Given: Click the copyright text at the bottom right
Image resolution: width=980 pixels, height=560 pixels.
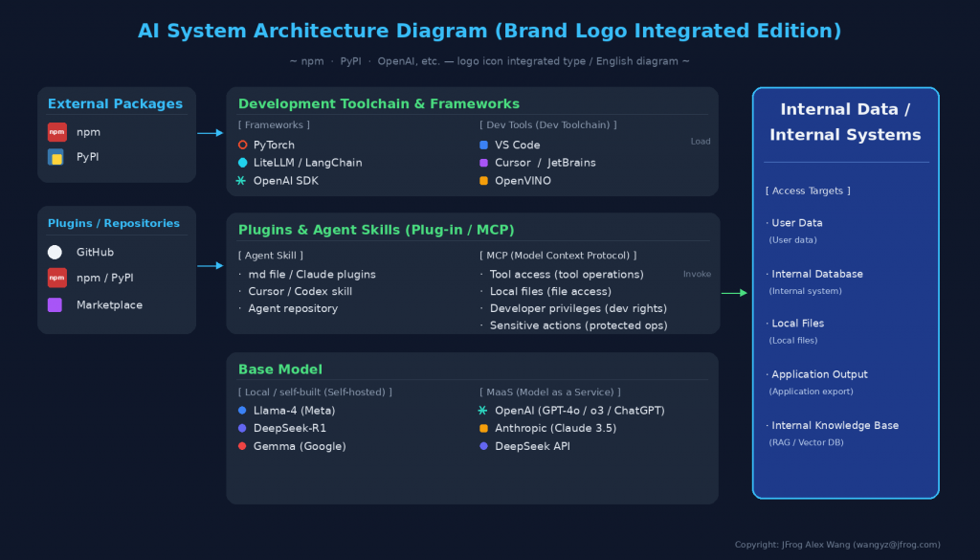Looking at the screenshot, I should (x=837, y=545).
